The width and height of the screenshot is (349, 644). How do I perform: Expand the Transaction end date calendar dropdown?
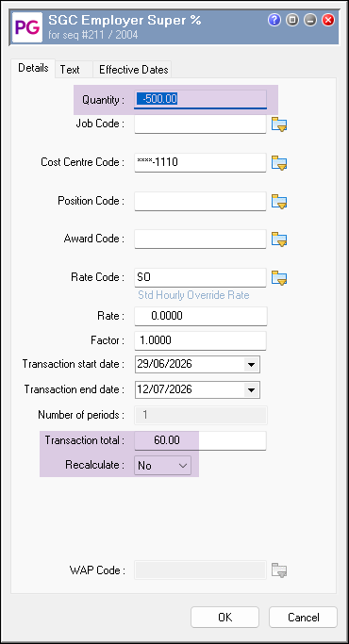point(251,389)
